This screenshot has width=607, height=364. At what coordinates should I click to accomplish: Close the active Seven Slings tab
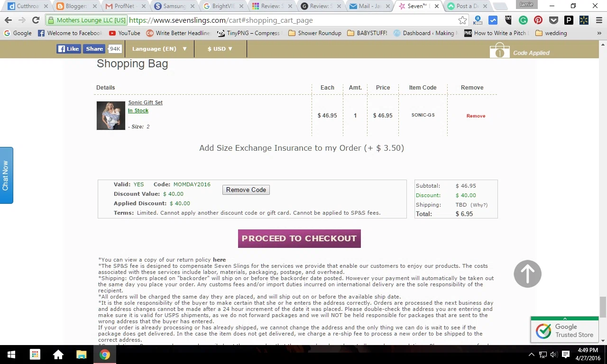tap(436, 6)
